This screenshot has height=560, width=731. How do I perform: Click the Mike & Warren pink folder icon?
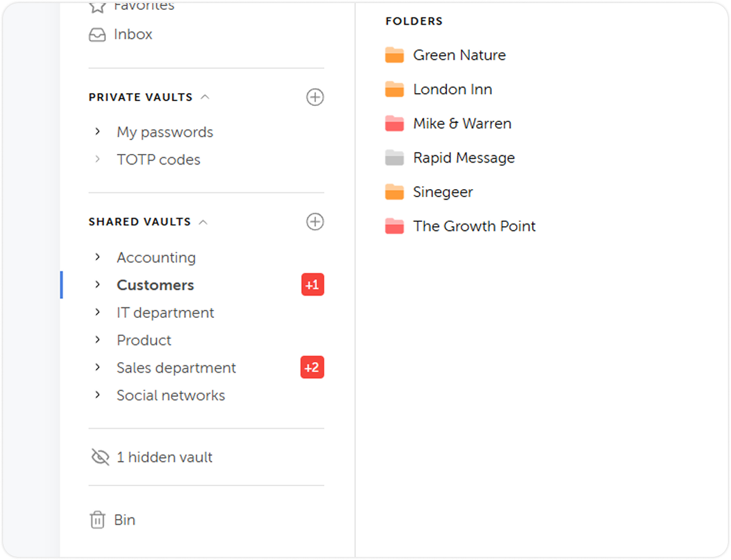tap(394, 123)
